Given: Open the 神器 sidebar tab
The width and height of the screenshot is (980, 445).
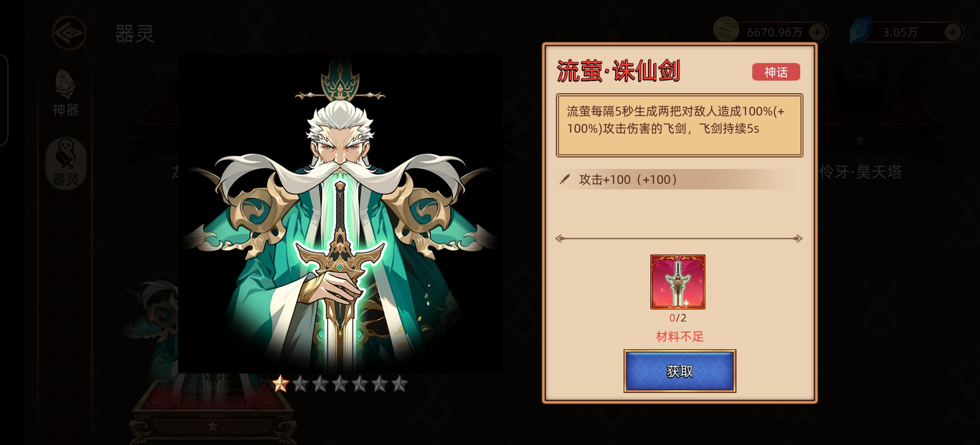Looking at the screenshot, I should click(x=66, y=93).
